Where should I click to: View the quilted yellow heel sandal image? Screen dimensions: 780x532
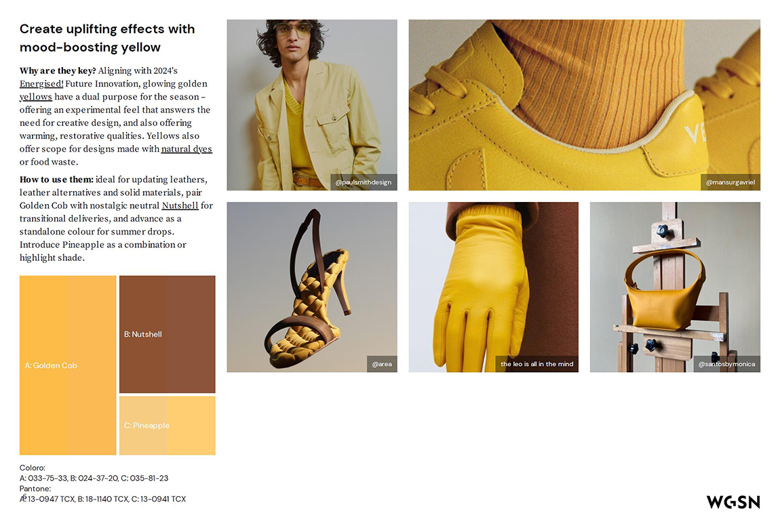(312, 287)
